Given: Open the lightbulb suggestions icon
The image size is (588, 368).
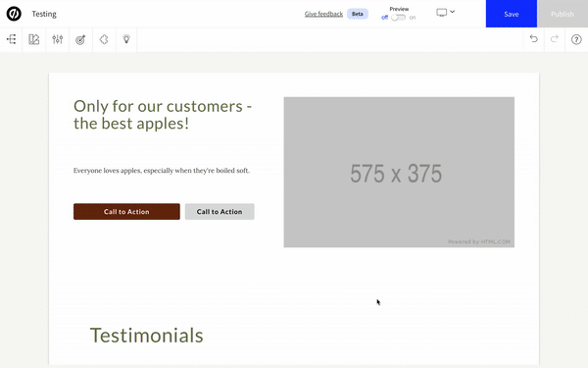Looking at the screenshot, I should 126,39.
